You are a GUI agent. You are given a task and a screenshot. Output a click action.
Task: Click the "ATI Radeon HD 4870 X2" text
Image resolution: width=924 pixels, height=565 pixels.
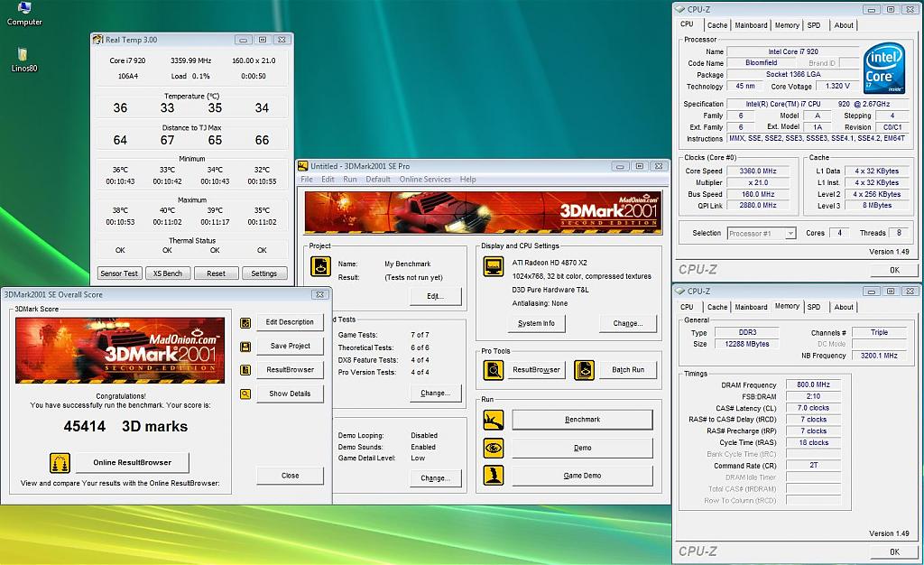click(x=550, y=263)
